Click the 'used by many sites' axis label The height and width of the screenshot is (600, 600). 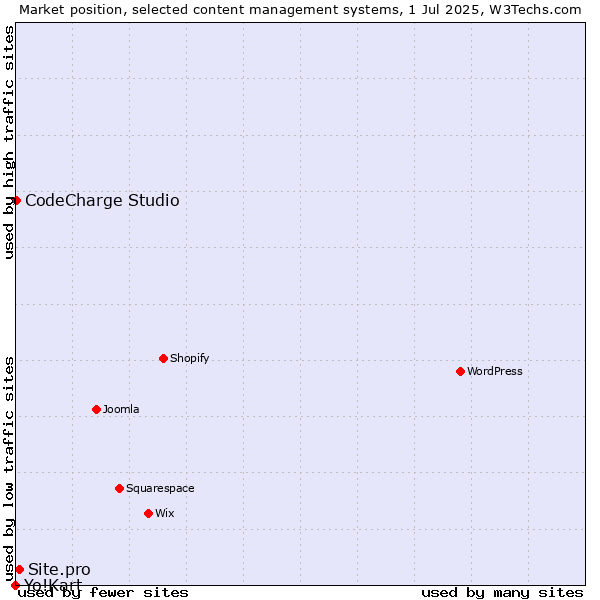coord(502,593)
